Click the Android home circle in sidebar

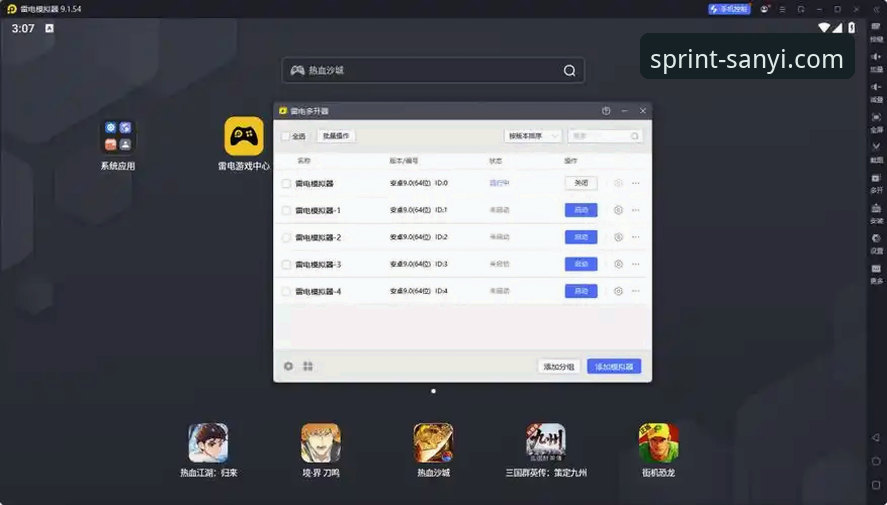click(876, 461)
